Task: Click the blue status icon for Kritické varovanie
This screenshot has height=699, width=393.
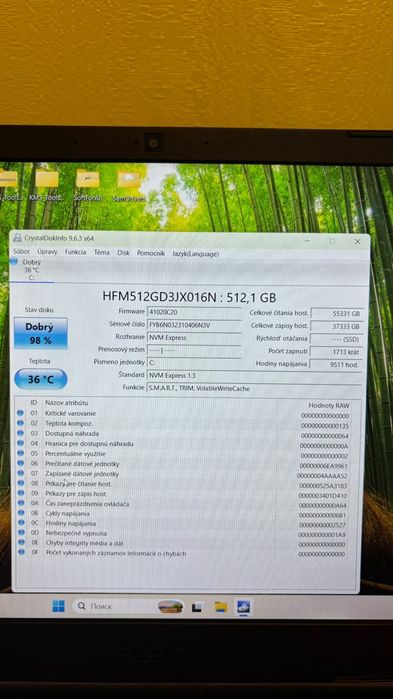Action: click(20, 413)
